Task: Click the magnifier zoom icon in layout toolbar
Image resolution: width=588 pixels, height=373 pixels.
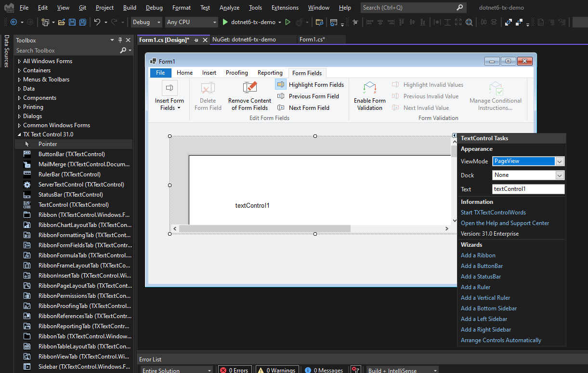Action: click(470, 22)
